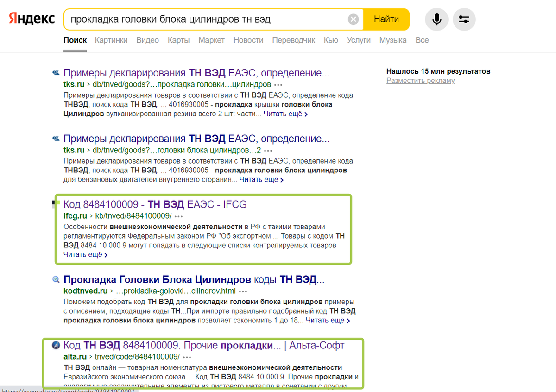Start voice search with microphone icon
This screenshot has height=392, width=556.
tap(436, 19)
